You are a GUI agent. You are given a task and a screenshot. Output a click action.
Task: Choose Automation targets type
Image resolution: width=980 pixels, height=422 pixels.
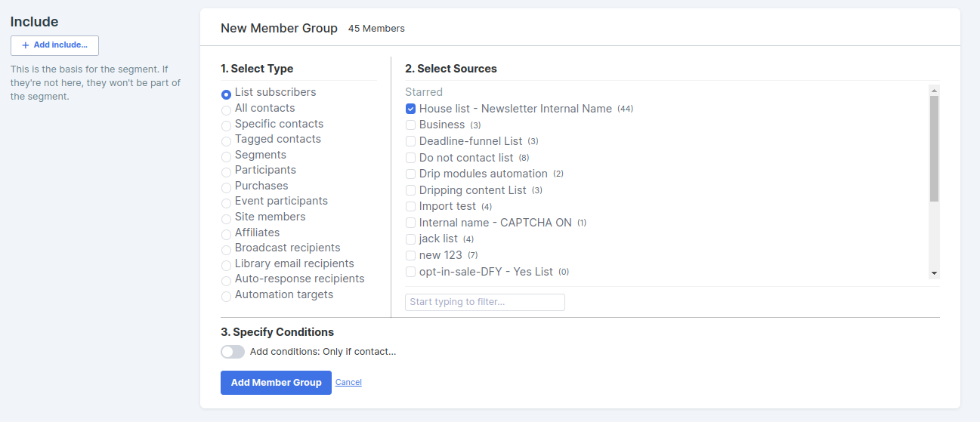coord(226,297)
